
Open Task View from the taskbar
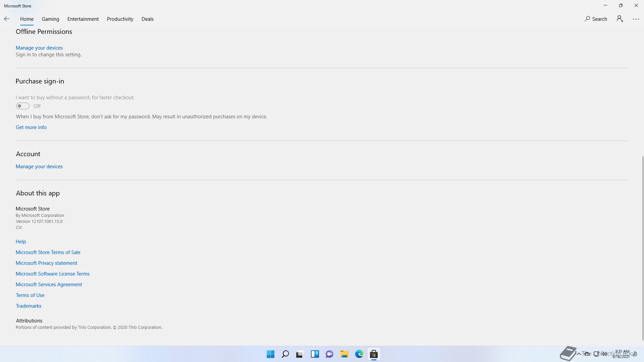[300, 354]
